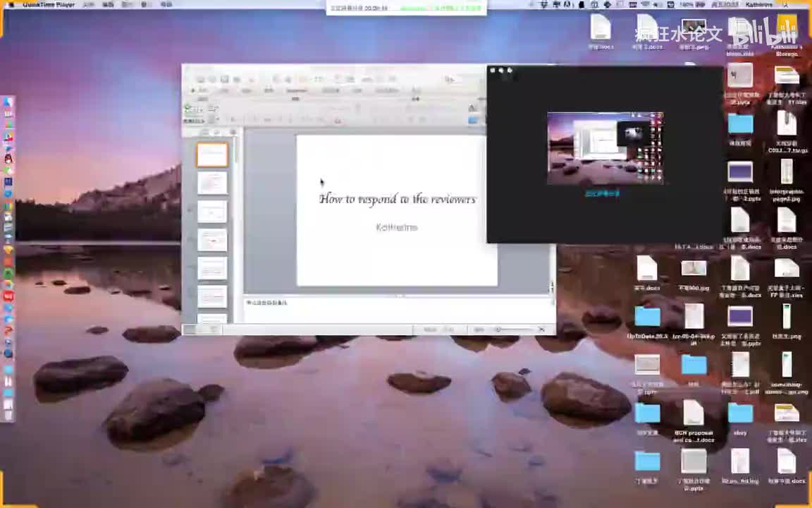Open the QuickTime Player menu in the menu bar

49,4
